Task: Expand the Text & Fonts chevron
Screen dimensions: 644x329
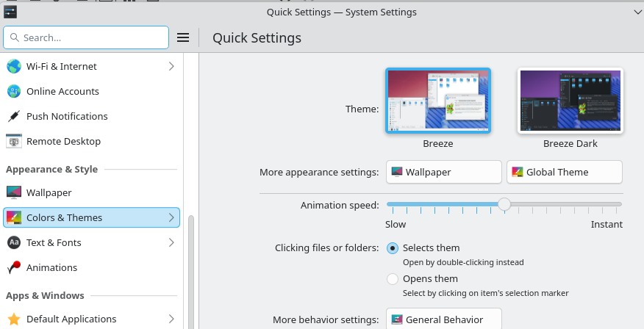Action: 172,242
